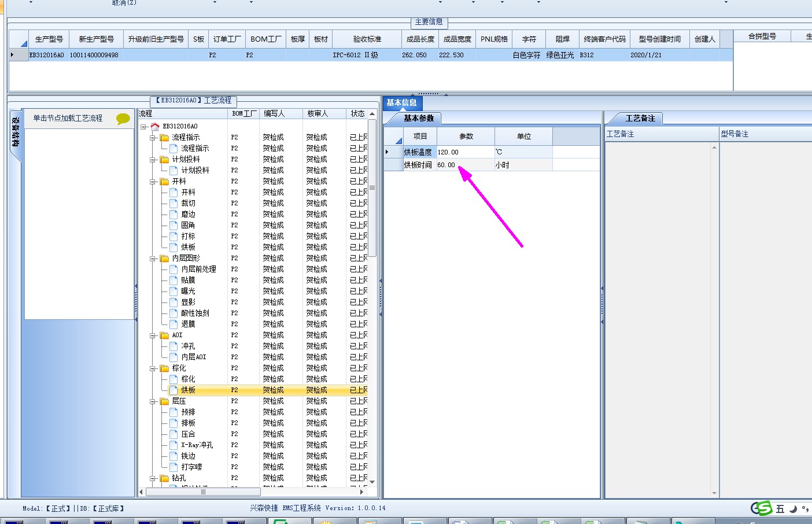This screenshot has height=524, width=812.
Task: Select the 基本参数 tab
Action: pyautogui.click(x=418, y=118)
